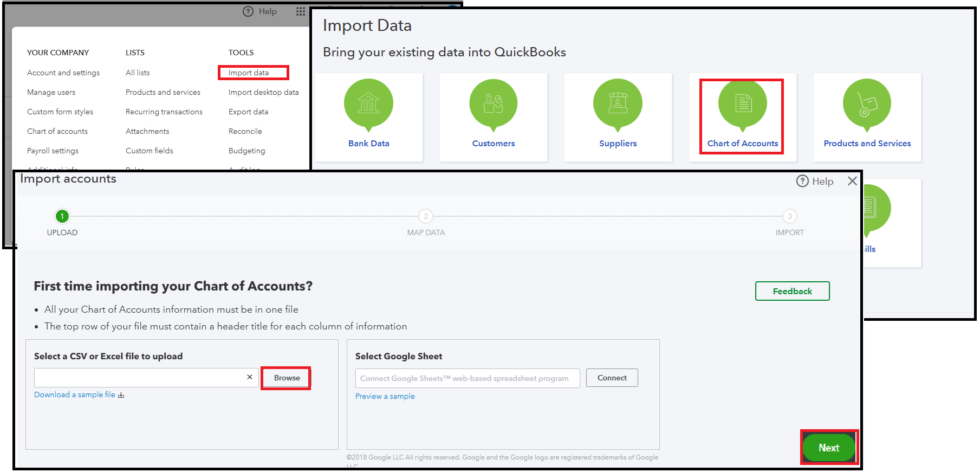Click the Products and Services link label
The image size is (980, 472).
(x=867, y=143)
